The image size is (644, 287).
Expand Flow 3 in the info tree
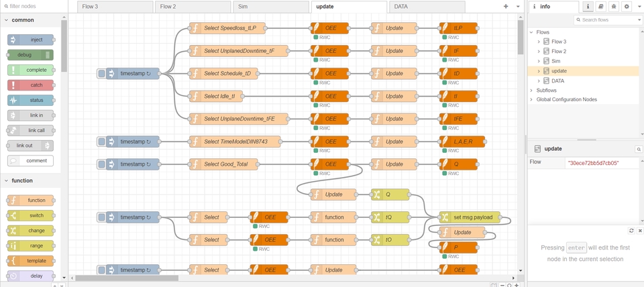(x=539, y=42)
